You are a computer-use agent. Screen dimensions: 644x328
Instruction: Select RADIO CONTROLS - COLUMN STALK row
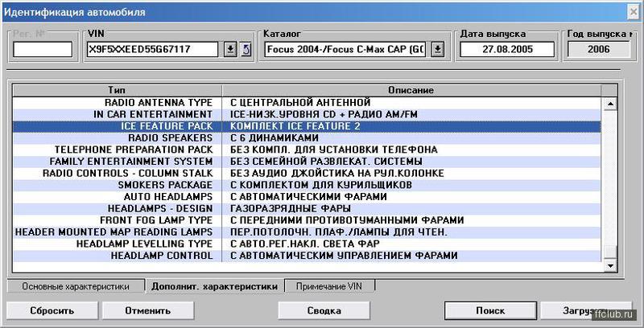(x=307, y=173)
